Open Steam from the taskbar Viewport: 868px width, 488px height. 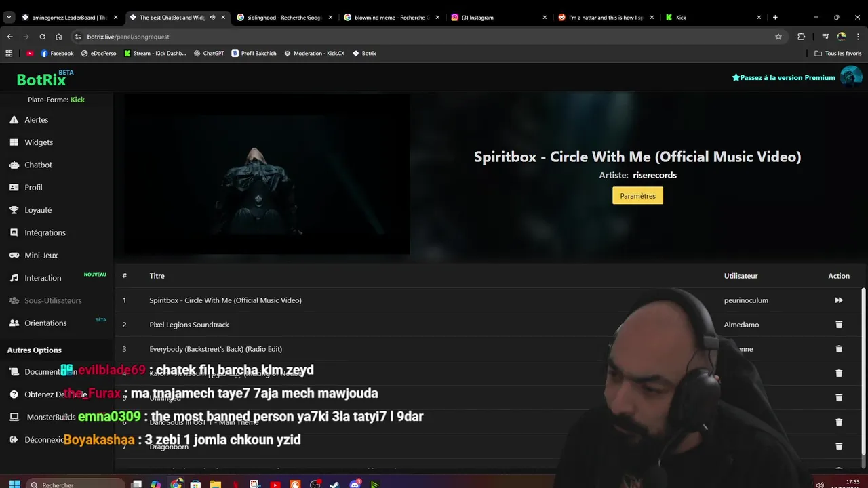tap(334, 485)
